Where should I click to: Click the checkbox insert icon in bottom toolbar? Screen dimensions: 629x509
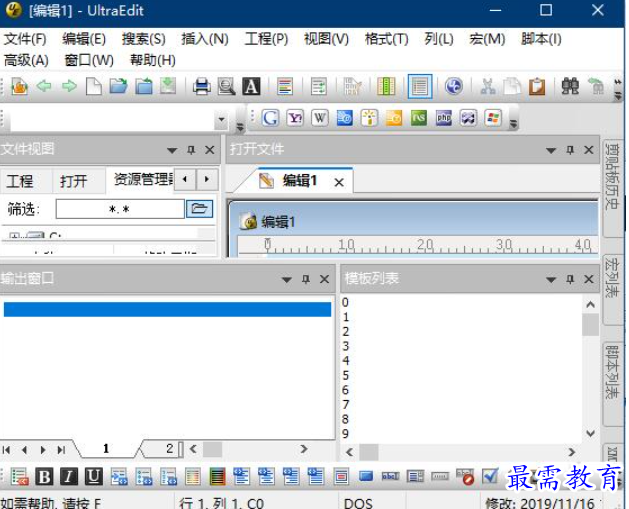pos(489,477)
